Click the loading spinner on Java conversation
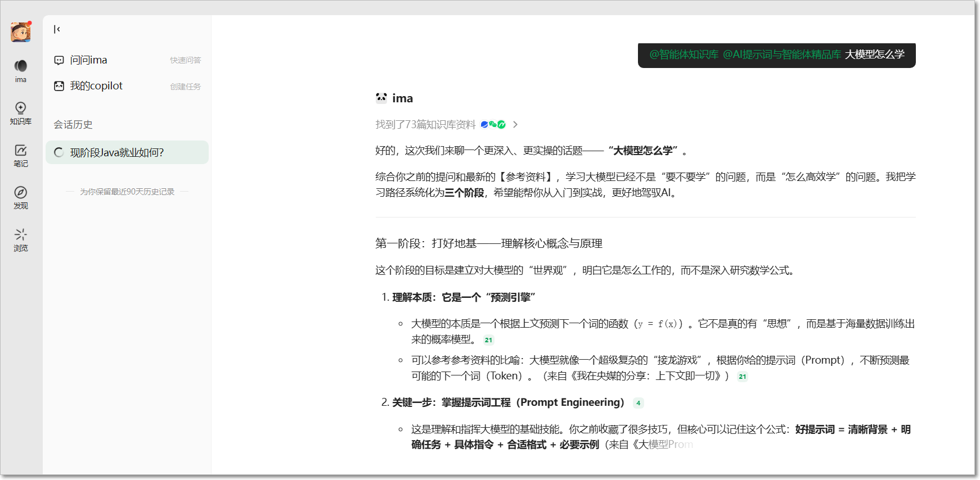980x480 pixels. coord(59,152)
